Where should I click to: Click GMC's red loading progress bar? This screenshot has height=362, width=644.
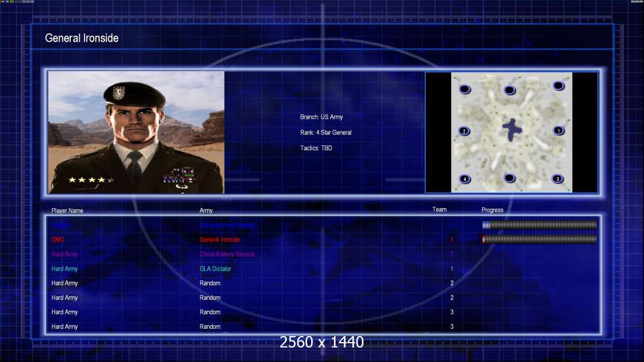point(539,239)
